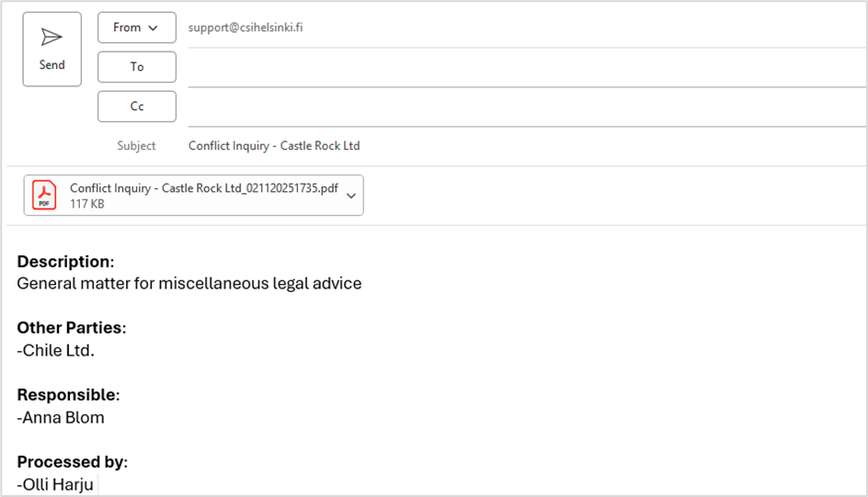This screenshot has height=497, width=868.
Task: Click into the Cc address field
Action: point(524,107)
